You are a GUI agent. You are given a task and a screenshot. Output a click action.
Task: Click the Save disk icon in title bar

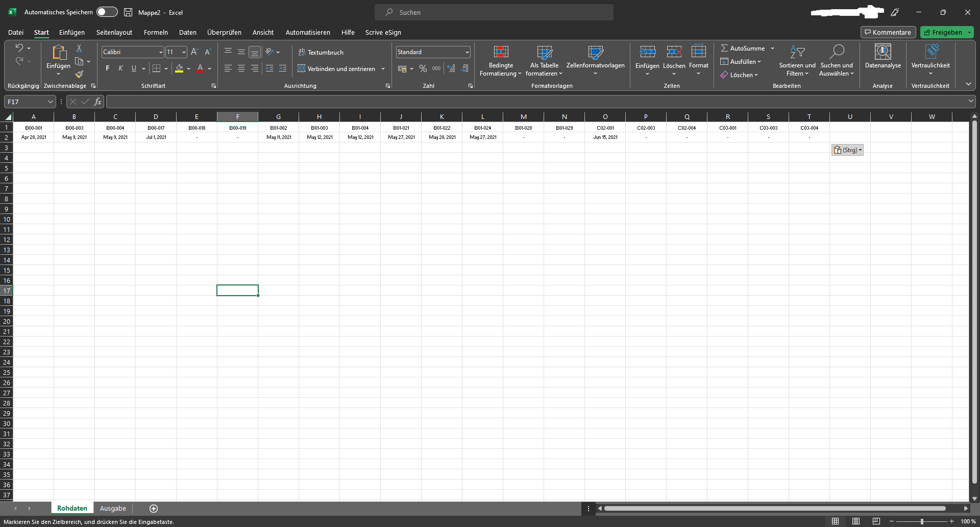(128, 12)
